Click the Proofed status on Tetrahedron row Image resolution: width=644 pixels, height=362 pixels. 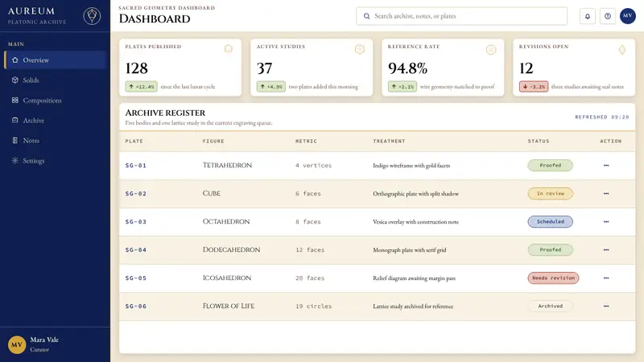point(551,166)
